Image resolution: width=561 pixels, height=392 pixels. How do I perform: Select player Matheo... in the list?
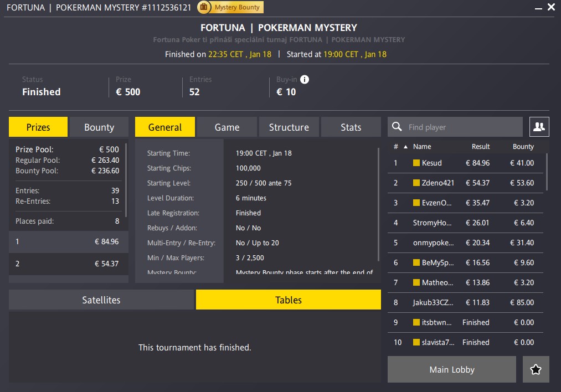click(x=466, y=282)
